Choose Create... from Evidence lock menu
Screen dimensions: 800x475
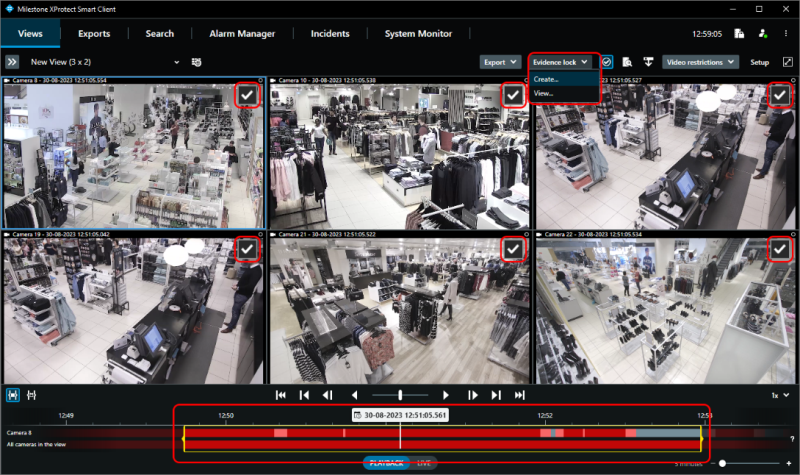[546, 79]
